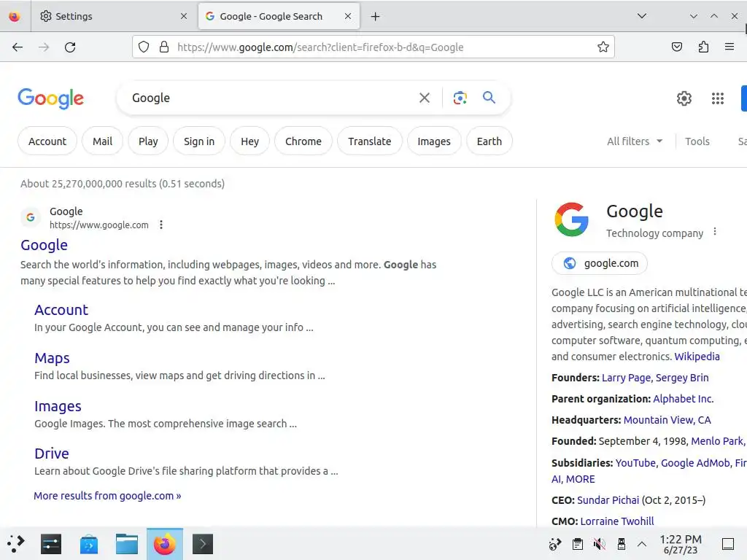Open Wikipedia link in description
The image size is (747, 560).
pyautogui.click(x=697, y=357)
